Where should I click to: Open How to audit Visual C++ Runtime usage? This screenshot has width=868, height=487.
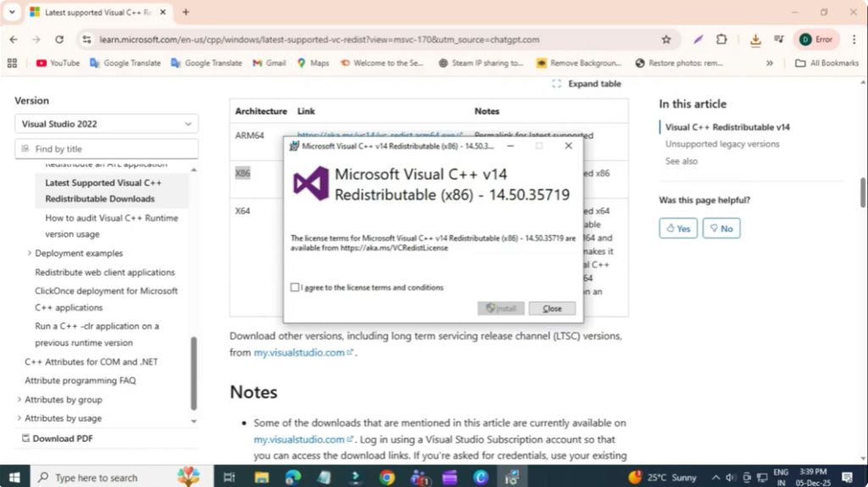(111, 226)
